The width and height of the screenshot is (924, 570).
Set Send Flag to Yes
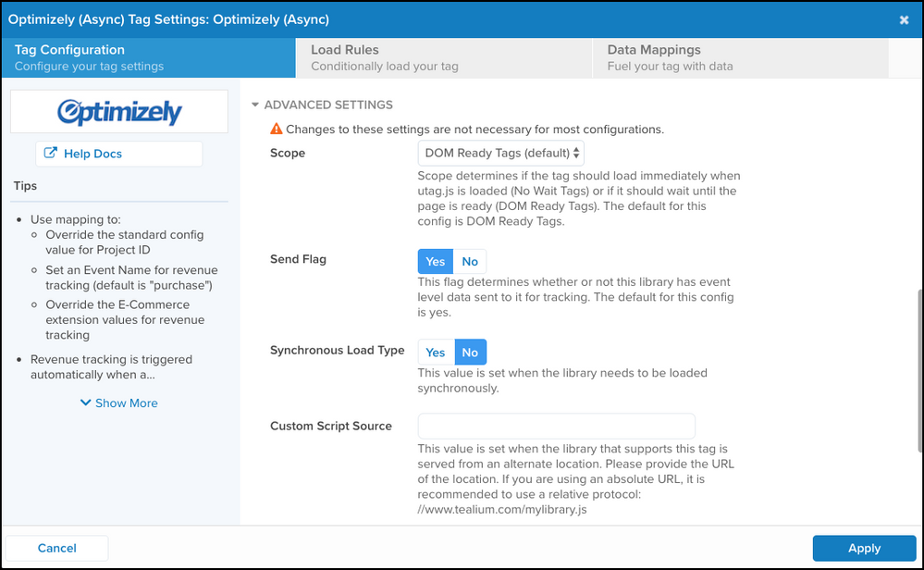coord(435,262)
